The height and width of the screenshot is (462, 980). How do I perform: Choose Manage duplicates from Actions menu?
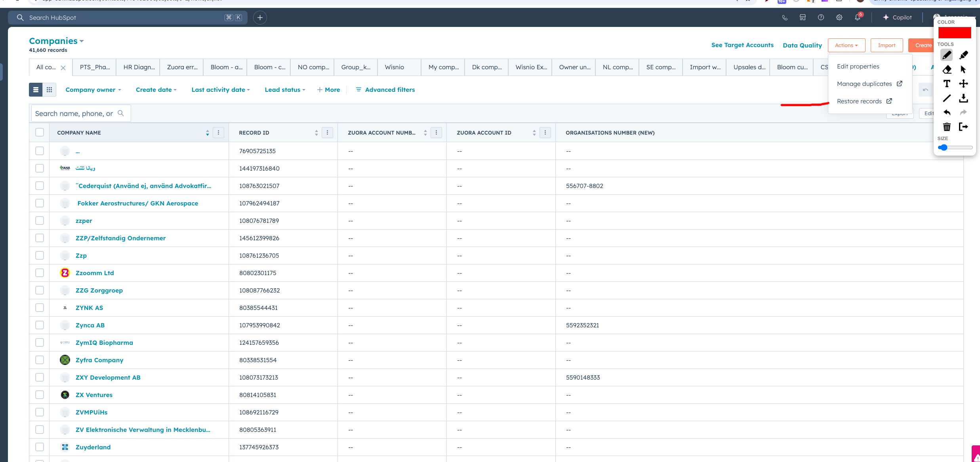(864, 84)
